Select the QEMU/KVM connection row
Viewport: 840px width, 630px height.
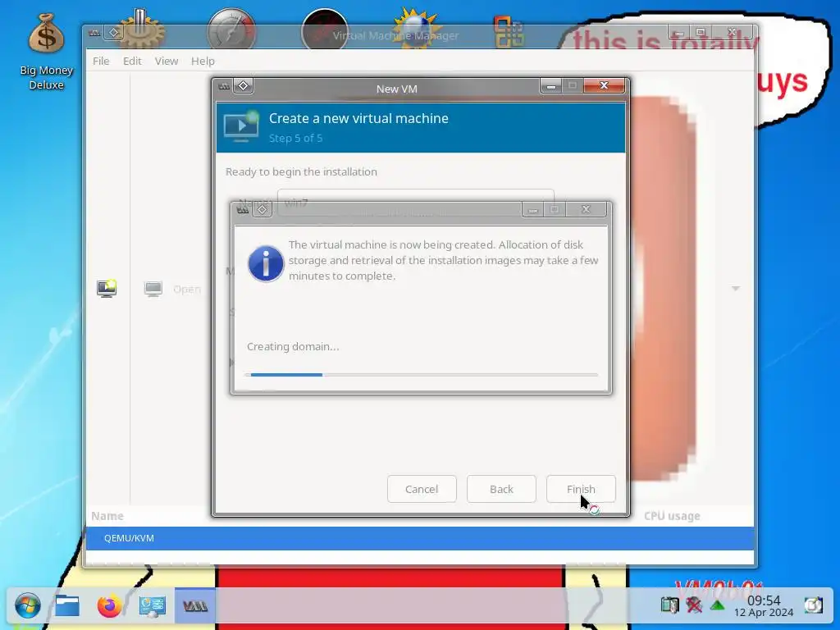(x=420, y=538)
